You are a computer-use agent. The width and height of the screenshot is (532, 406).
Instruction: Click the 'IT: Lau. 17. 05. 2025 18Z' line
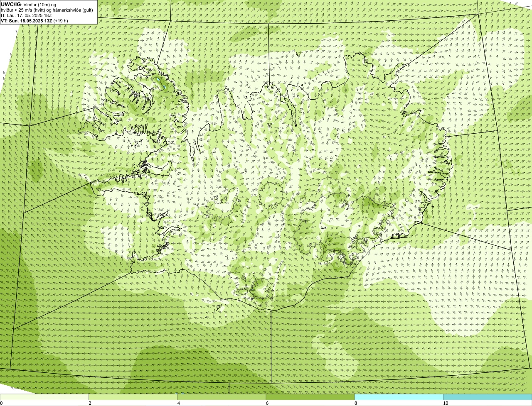click(x=26, y=15)
